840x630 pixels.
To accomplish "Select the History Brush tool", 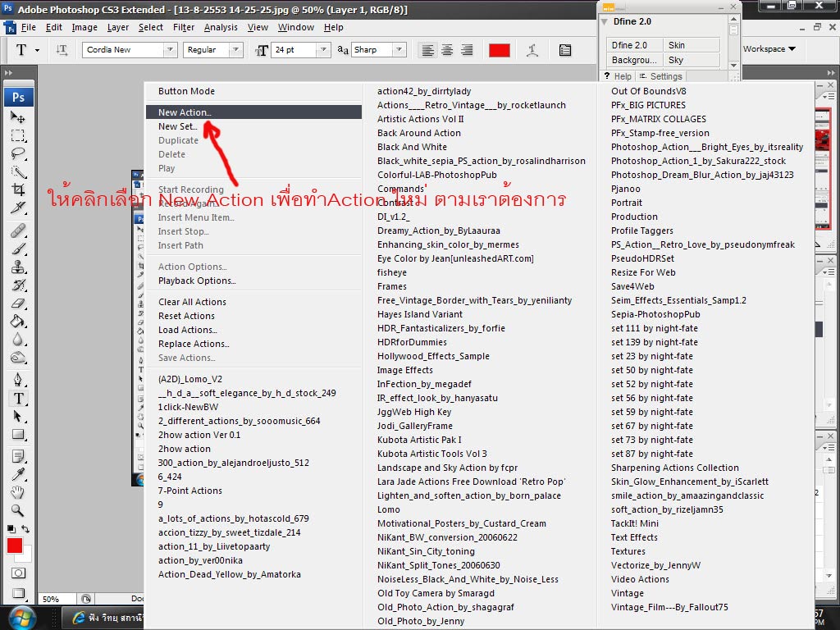I will 18,285.
